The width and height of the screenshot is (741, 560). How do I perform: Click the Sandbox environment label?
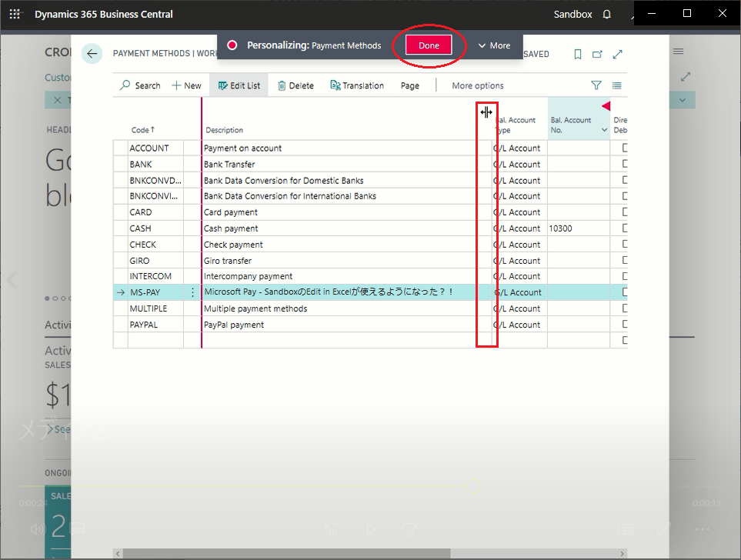pos(572,14)
